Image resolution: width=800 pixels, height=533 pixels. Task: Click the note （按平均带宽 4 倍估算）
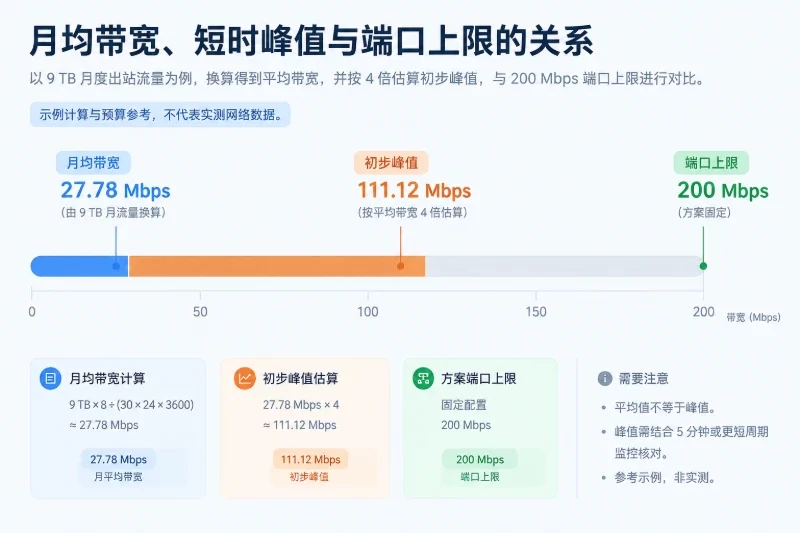click(412, 213)
